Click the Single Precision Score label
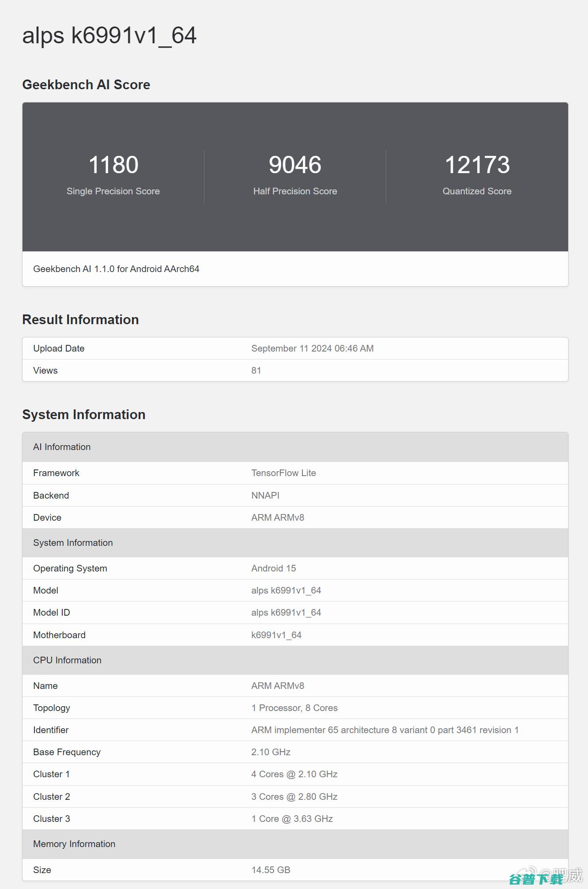 (113, 191)
